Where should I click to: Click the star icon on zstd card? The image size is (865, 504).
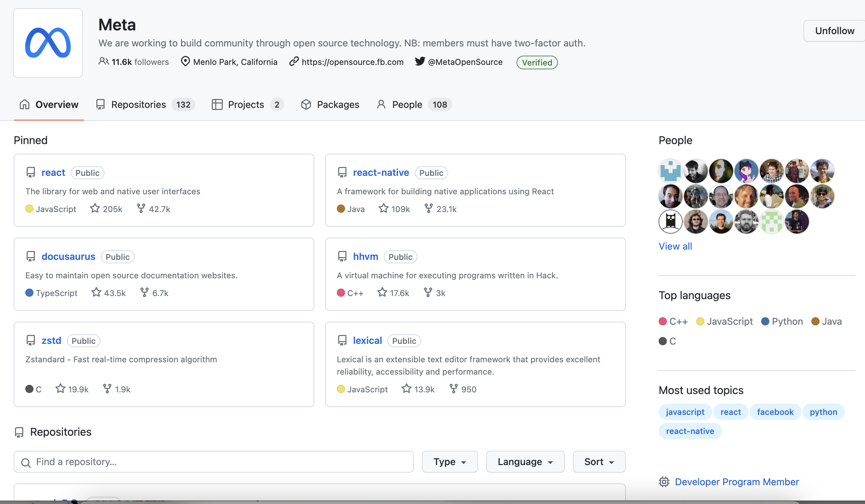tap(60, 388)
